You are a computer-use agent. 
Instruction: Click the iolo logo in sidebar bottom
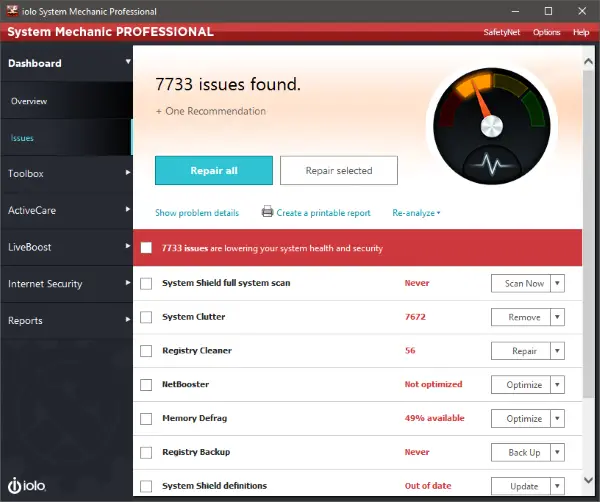tap(27, 486)
